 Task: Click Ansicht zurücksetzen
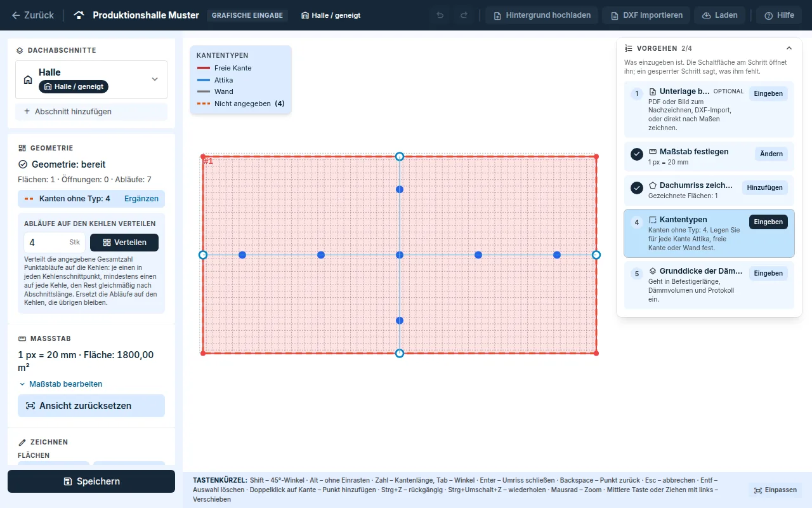click(91, 406)
